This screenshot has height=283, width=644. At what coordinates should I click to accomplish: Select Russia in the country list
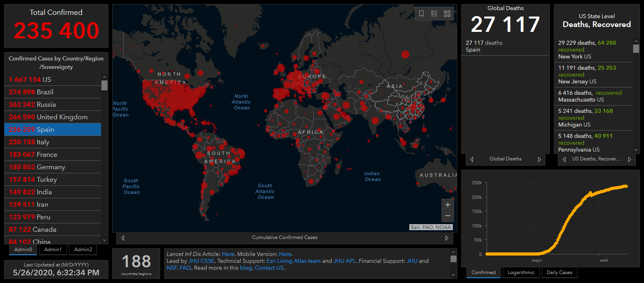pyautogui.click(x=53, y=104)
